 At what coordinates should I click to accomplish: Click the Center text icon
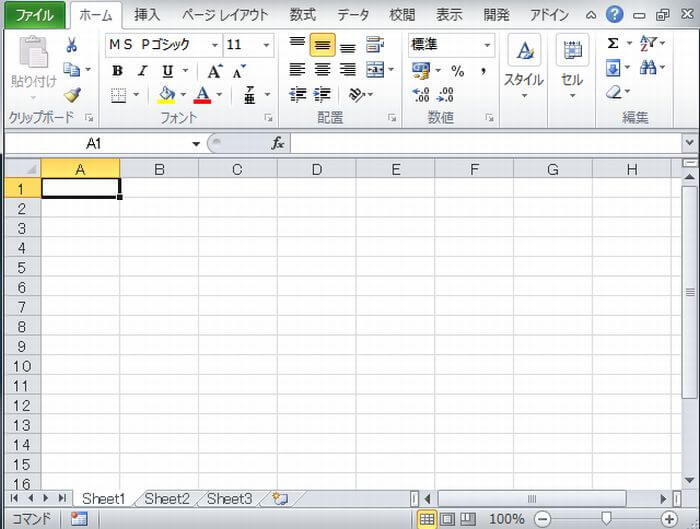322,70
